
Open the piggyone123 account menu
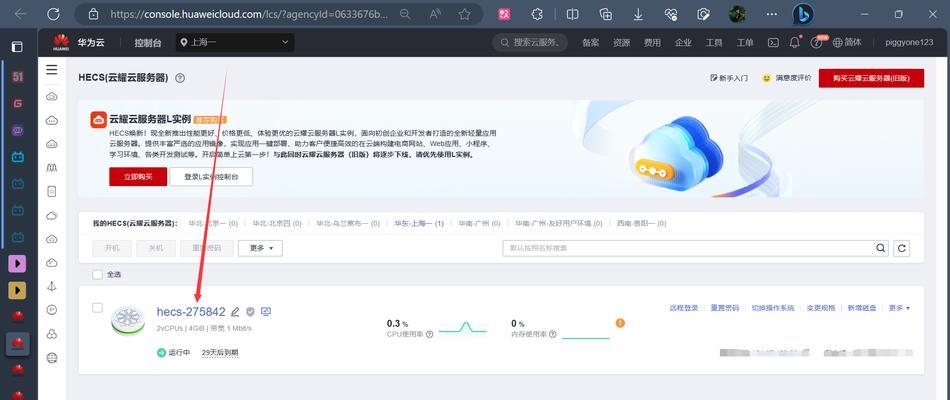pos(909,42)
